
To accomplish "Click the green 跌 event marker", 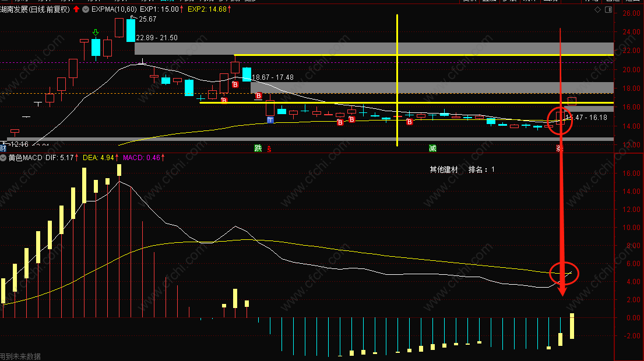I will 258,148.
